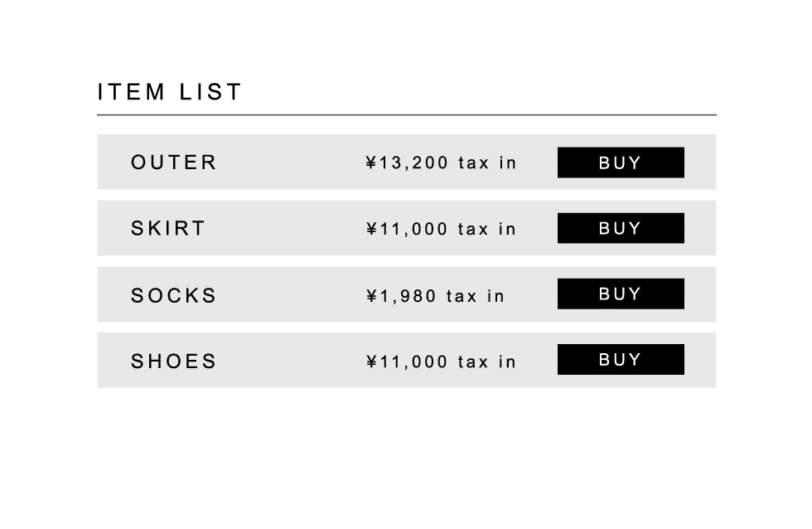
Task: Click the yen symbol in SOCKS price
Action: point(371,296)
